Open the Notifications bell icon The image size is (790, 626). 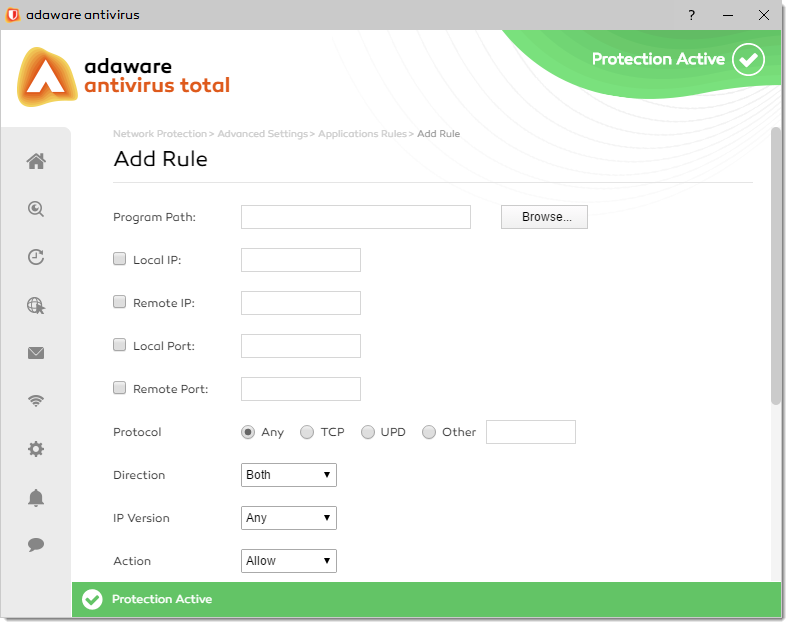[x=36, y=497]
